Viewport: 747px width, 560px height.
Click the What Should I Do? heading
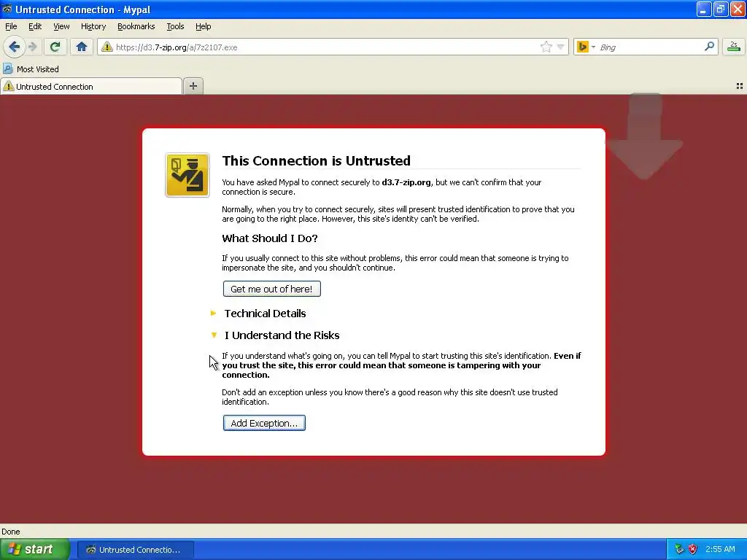pos(270,238)
